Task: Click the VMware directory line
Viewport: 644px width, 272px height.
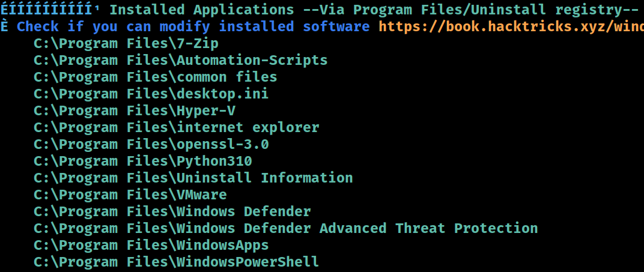Action: 130,195
